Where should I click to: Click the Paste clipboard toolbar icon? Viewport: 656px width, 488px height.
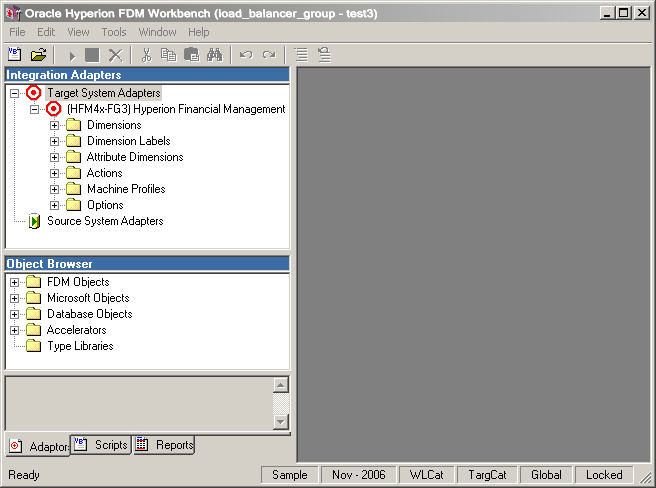pos(192,55)
